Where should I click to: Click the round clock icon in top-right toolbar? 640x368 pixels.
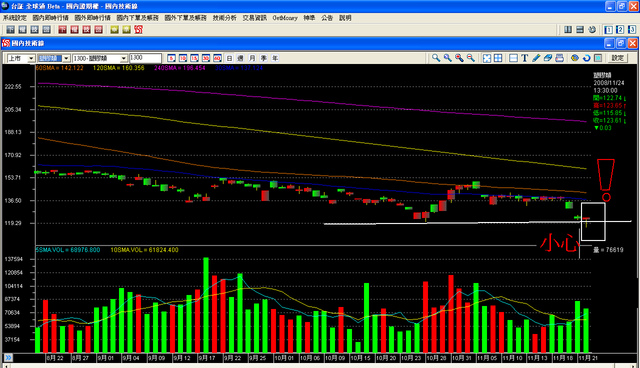pos(592,29)
